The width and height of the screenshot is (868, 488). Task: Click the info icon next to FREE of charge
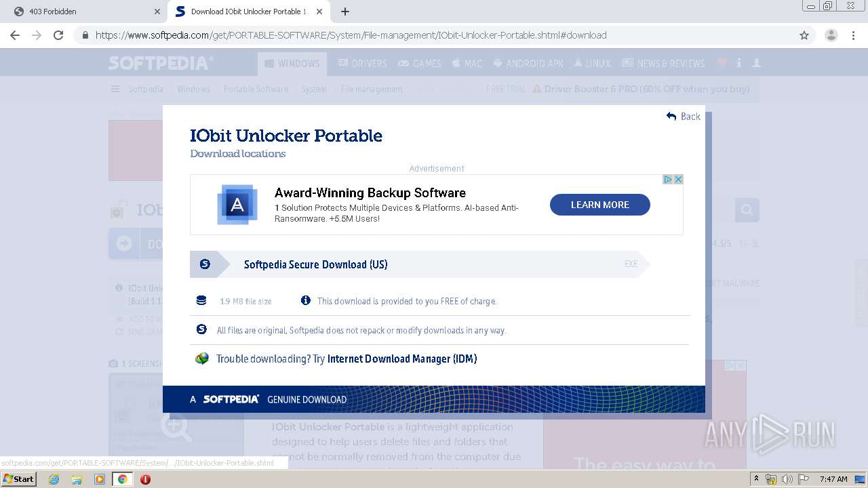click(x=306, y=300)
